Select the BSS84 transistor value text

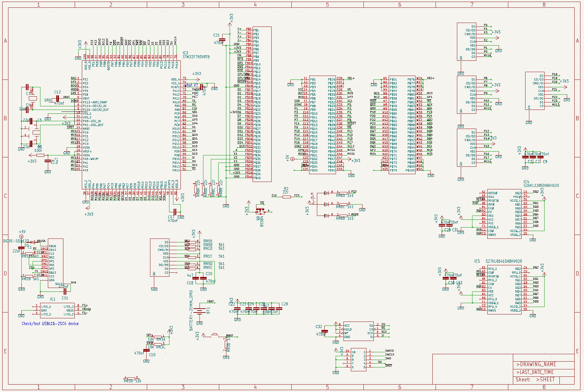click(x=262, y=221)
